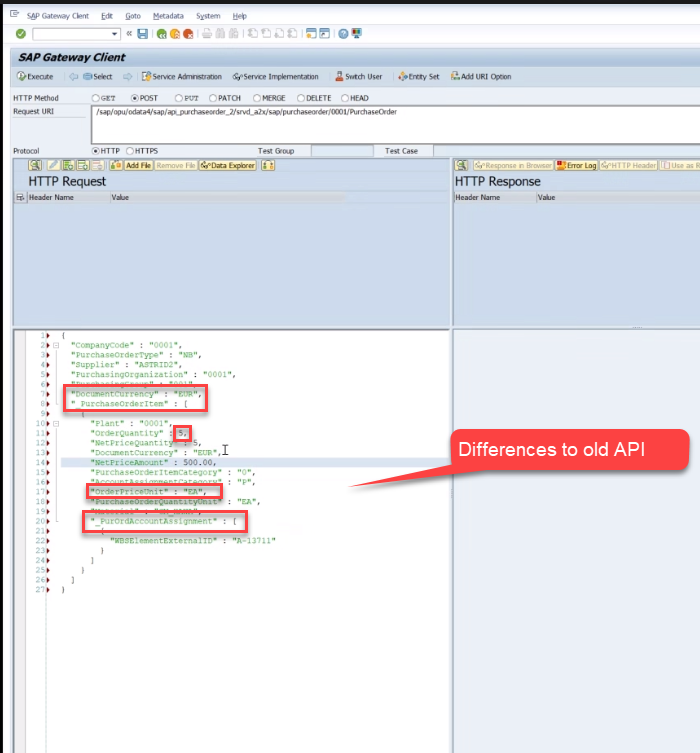
Task: Click the Add File button
Action: tap(138, 165)
